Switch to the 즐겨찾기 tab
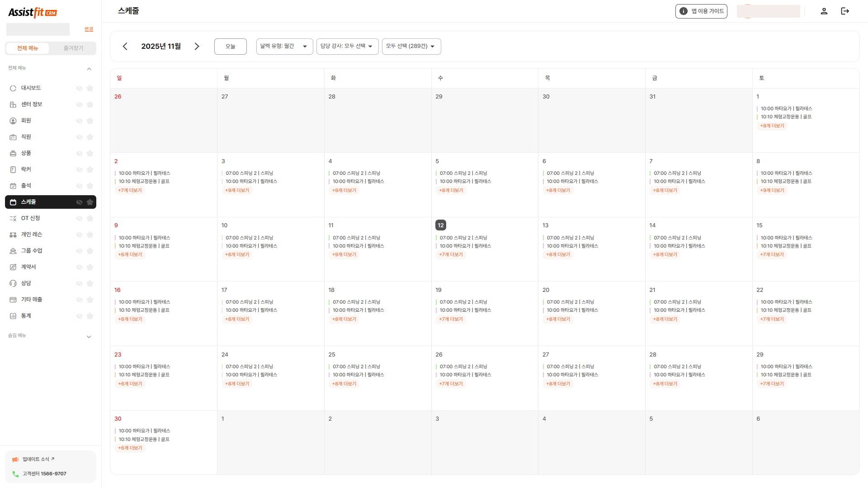This screenshot has width=868, height=488. pos(73,48)
